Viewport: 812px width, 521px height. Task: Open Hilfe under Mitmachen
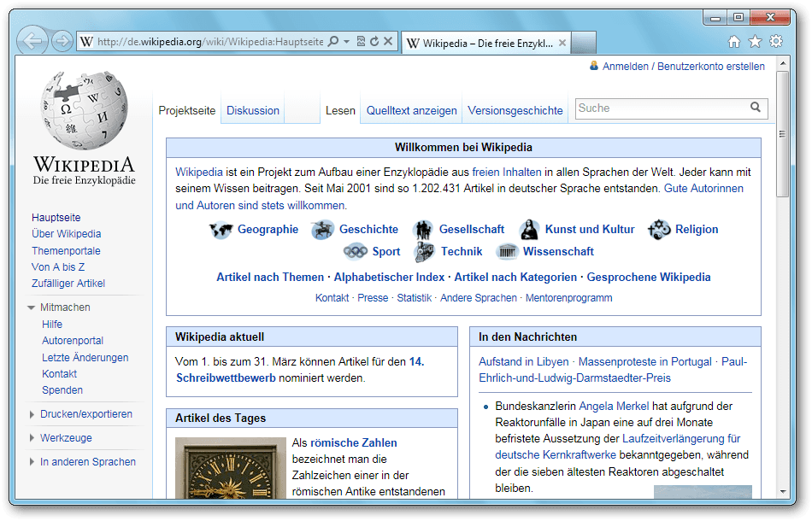52,325
